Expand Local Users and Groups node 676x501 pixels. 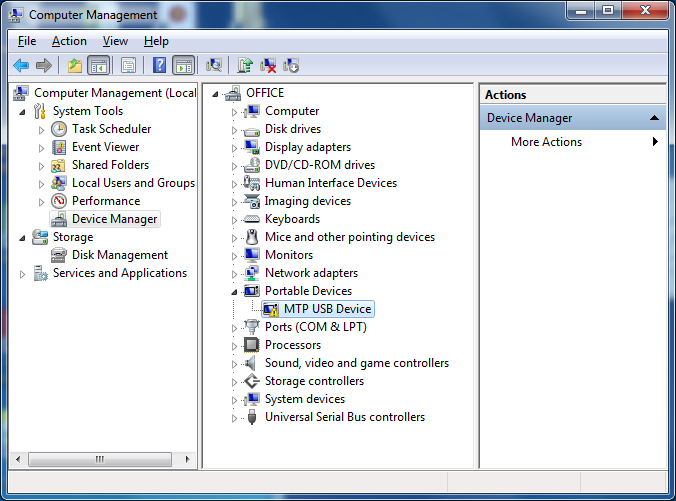(x=41, y=184)
